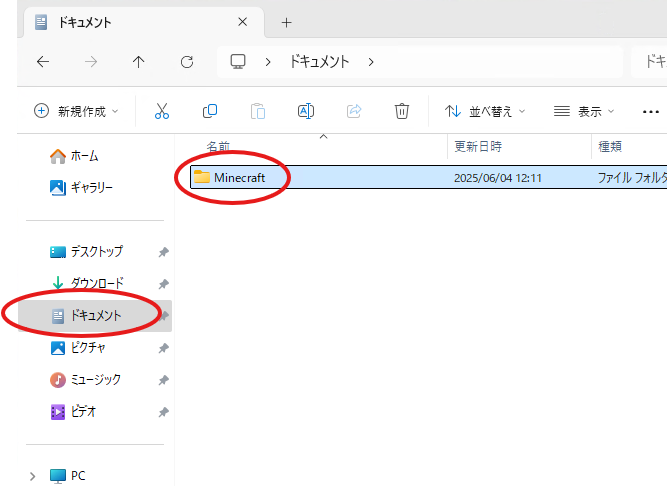Expand the chevron after the monitor icon

pos(268,62)
